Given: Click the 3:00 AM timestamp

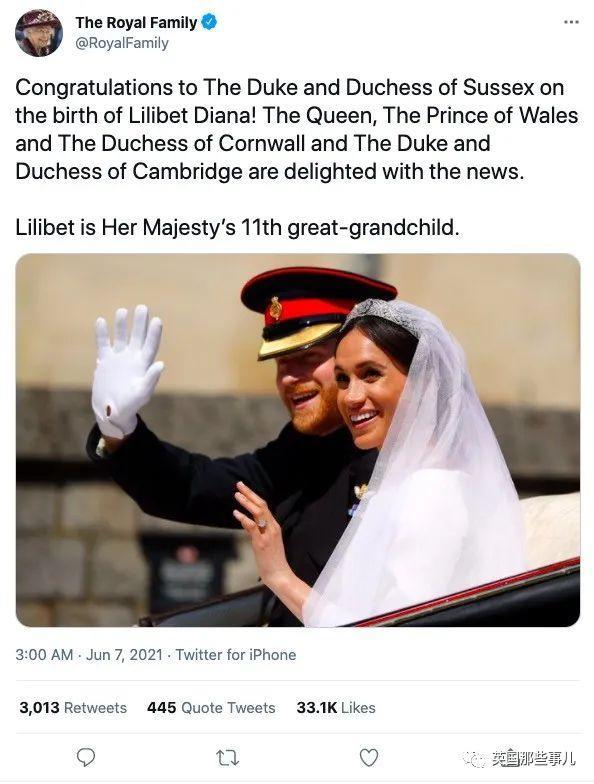Looking at the screenshot, I should 44,654.
